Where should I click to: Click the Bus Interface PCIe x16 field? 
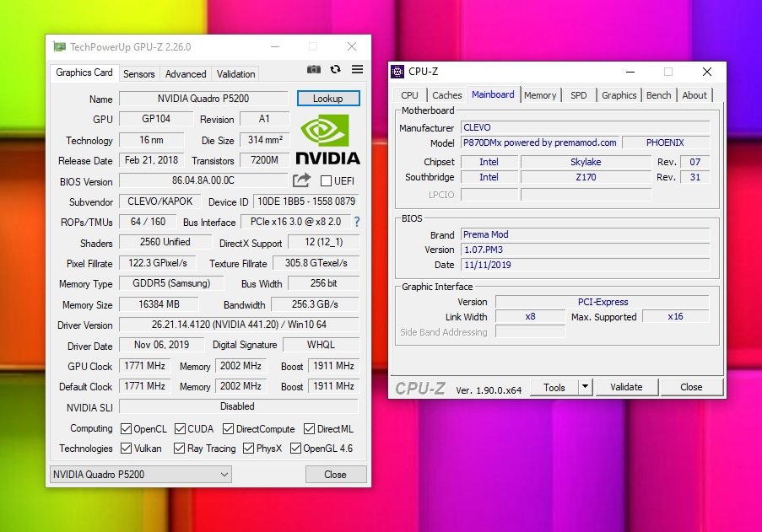point(295,222)
